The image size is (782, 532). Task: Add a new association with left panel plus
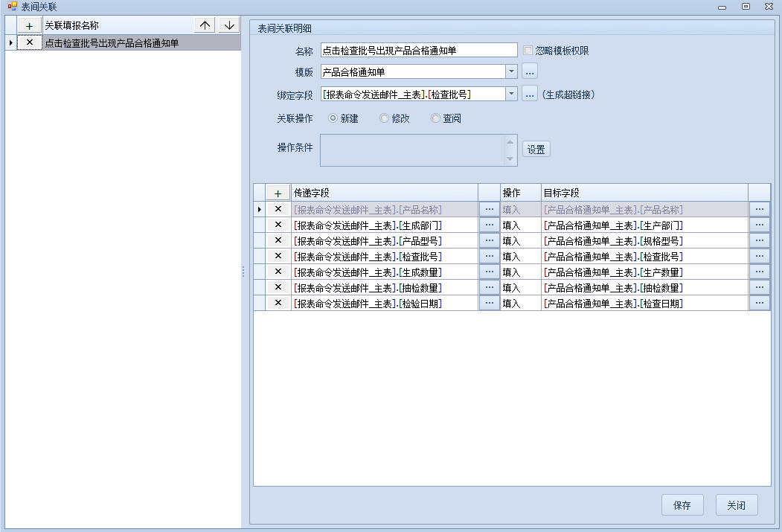click(x=29, y=25)
